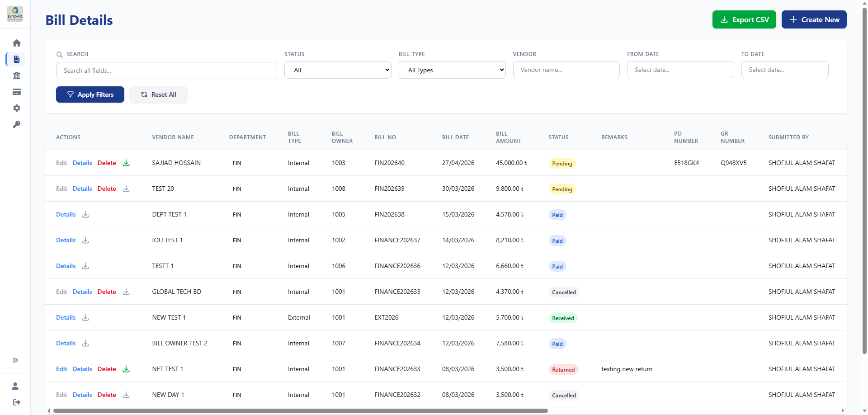Click the Returned status badge

(563, 369)
